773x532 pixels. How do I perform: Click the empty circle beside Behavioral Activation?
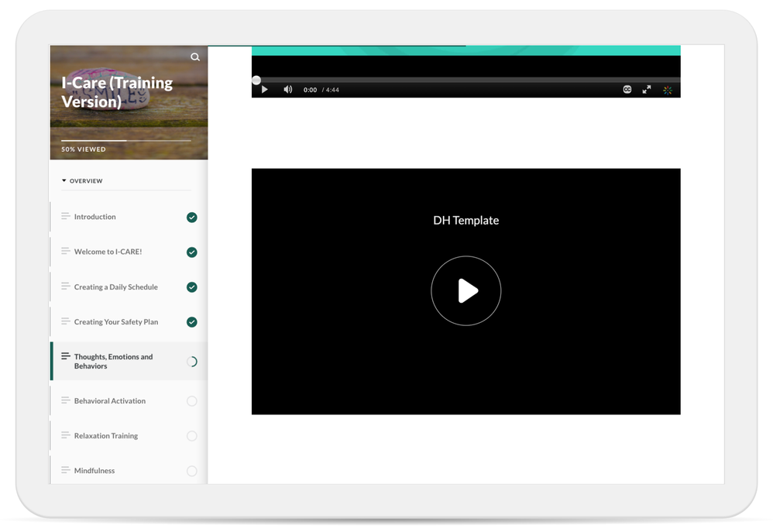pos(192,401)
